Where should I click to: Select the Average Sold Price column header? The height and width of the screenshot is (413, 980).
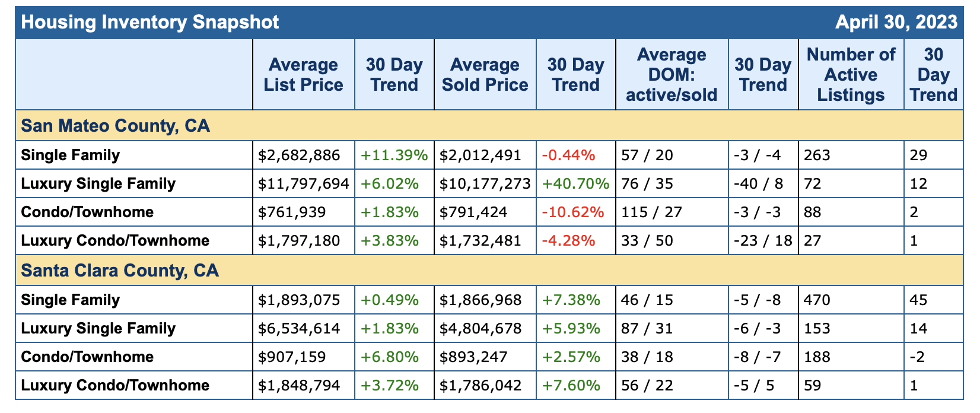pos(485,75)
